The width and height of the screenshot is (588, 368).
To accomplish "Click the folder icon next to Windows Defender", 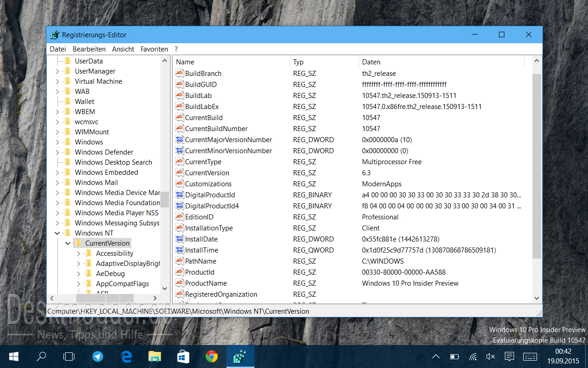I will coord(68,152).
